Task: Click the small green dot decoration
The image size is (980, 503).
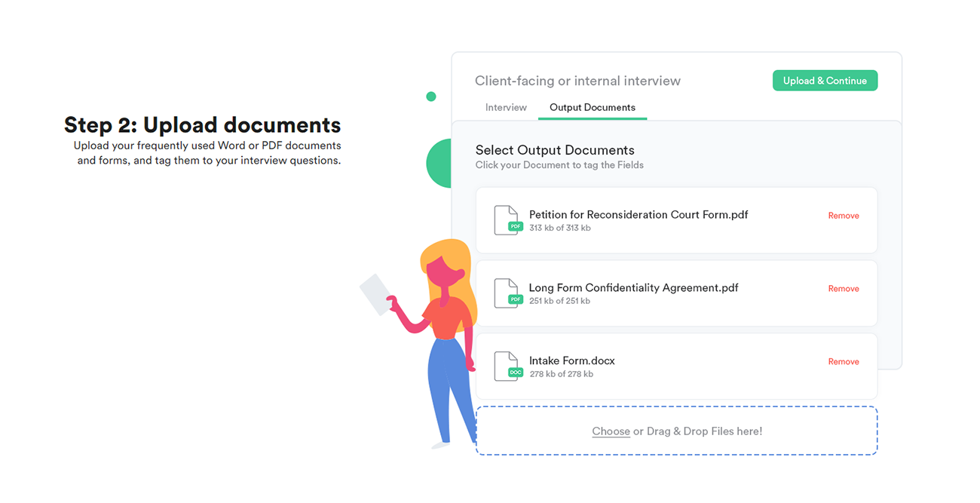Action: pos(431,97)
